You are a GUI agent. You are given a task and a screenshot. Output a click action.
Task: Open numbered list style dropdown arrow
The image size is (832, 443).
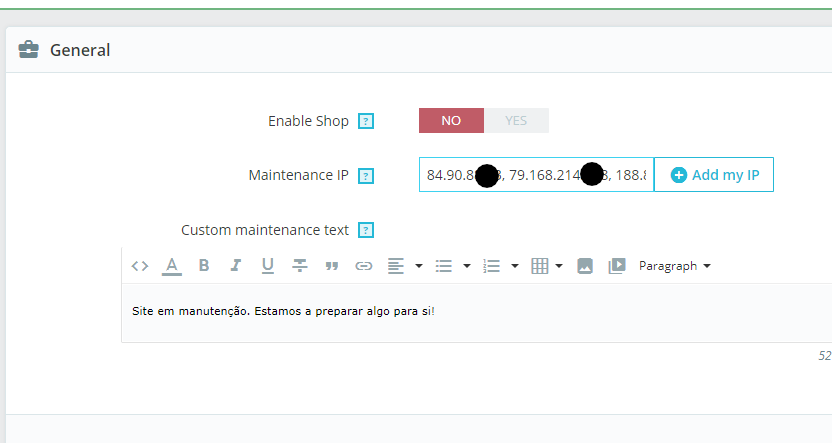pyautogui.click(x=515, y=266)
